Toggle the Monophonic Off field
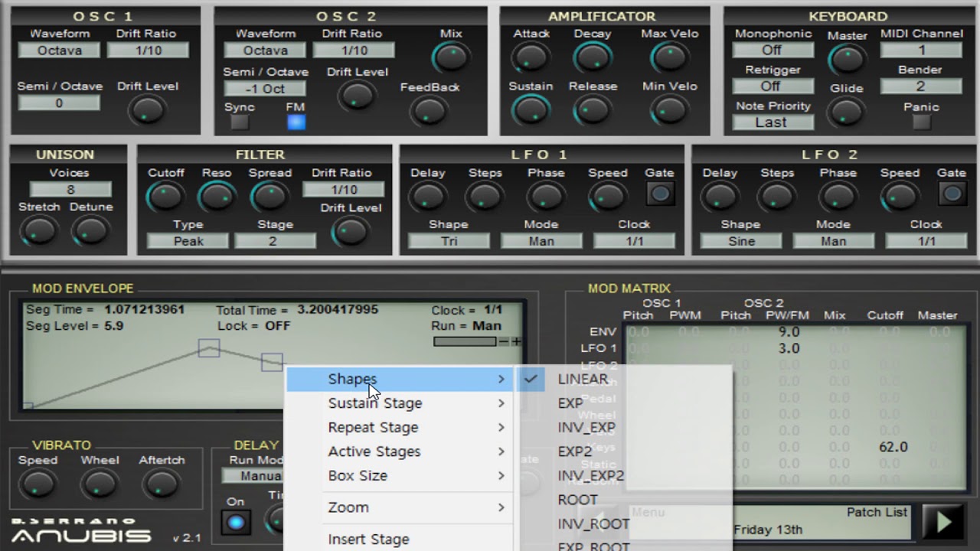Screen dimensions: 980x551 click(772, 50)
